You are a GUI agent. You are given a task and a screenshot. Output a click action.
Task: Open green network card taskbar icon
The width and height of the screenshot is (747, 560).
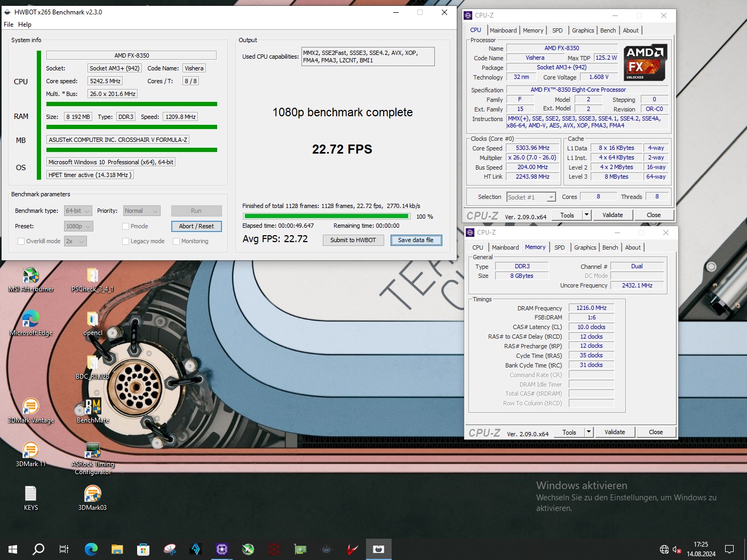click(x=300, y=549)
